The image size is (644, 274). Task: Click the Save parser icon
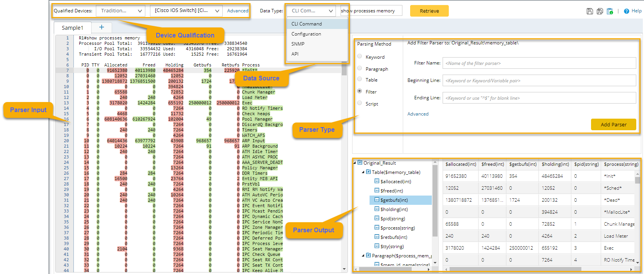[x=589, y=11]
